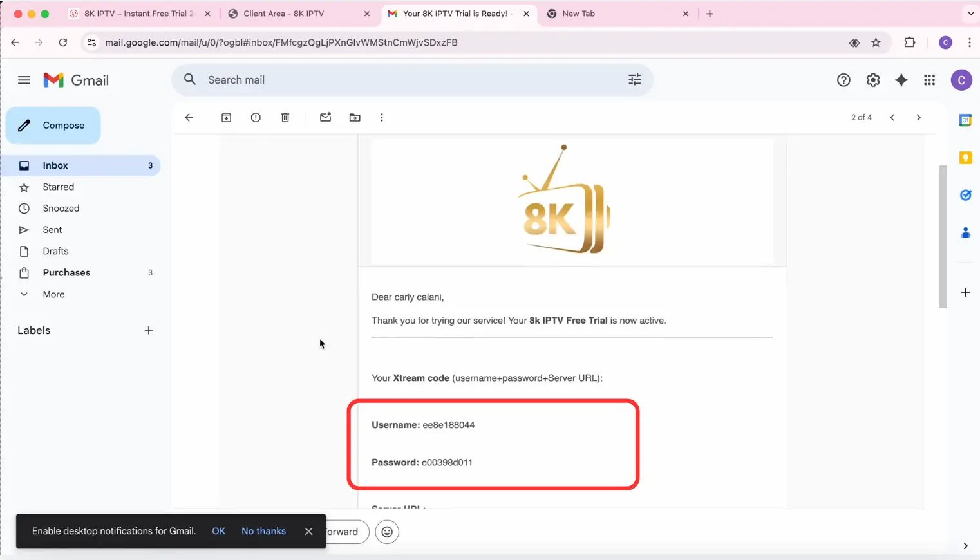The height and width of the screenshot is (560, 980).
Task: Open Starred folder
Action: coord(80,187)
